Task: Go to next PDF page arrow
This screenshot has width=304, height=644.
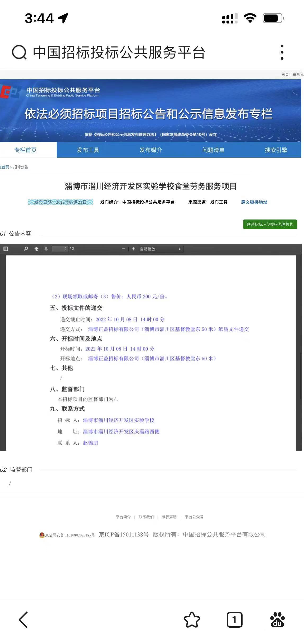Action: 46,249
